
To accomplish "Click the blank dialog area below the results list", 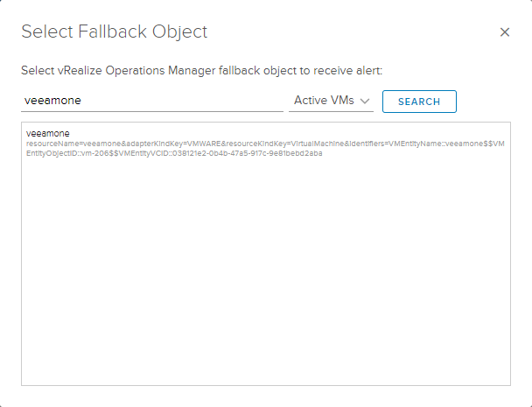I will pyautogui.click(x=265, y=396).
